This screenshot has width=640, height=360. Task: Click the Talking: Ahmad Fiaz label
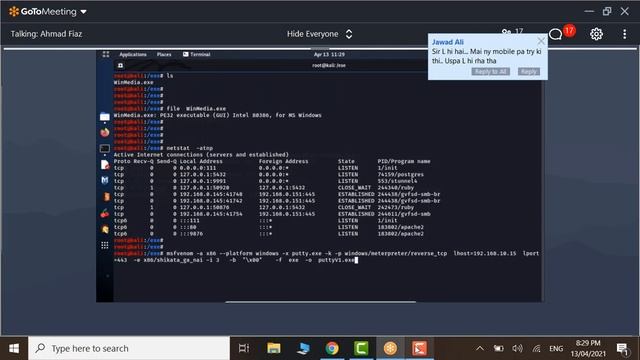46,34
